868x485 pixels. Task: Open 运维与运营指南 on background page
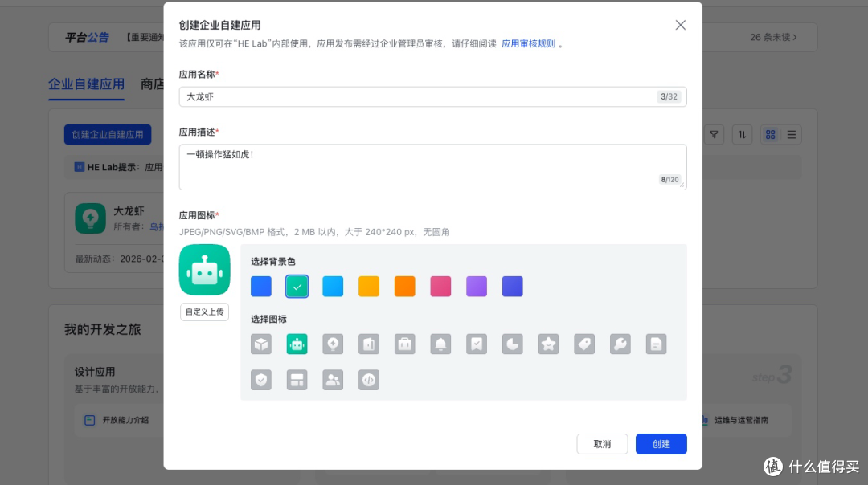(741, 420)
